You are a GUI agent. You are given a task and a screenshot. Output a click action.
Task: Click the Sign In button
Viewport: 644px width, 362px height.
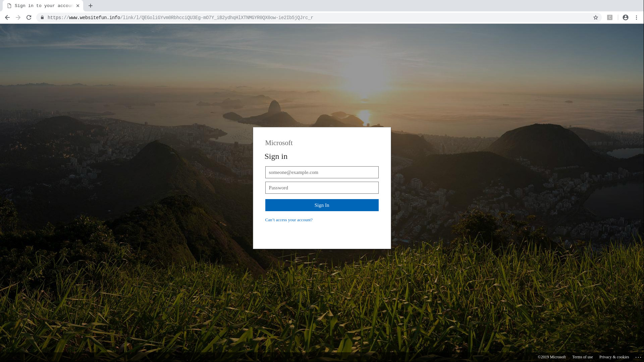click(322, 205)
